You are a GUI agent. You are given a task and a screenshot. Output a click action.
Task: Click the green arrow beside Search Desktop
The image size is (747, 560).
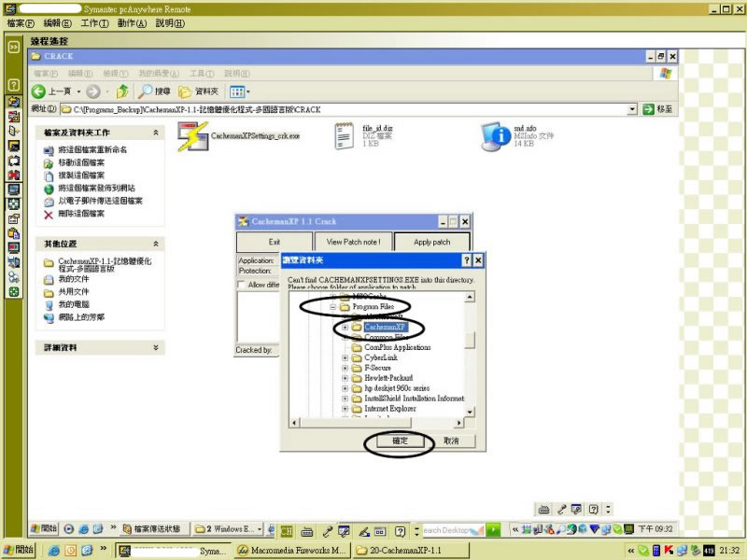pos(493,529)
